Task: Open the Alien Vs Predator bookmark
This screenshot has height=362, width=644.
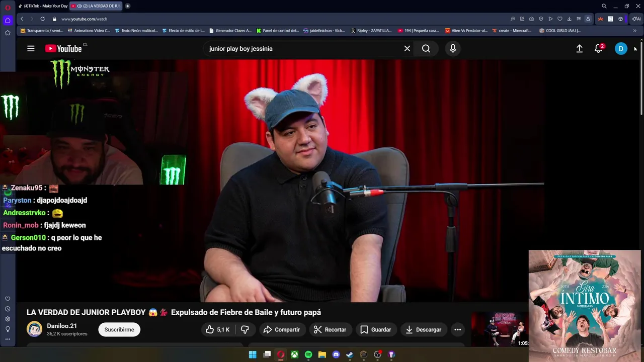Action: pyautogui.click(x=466, y=31)
